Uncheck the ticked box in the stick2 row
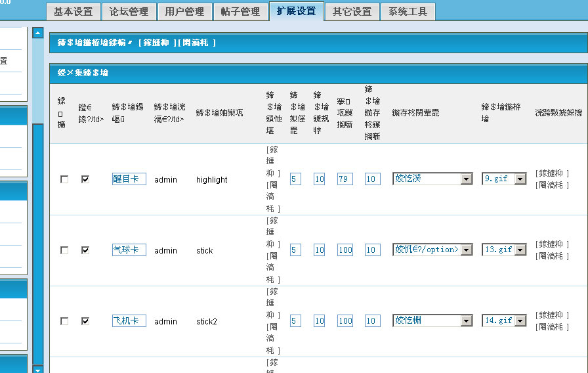Viewport: 588px width, 373px height. 85,321
